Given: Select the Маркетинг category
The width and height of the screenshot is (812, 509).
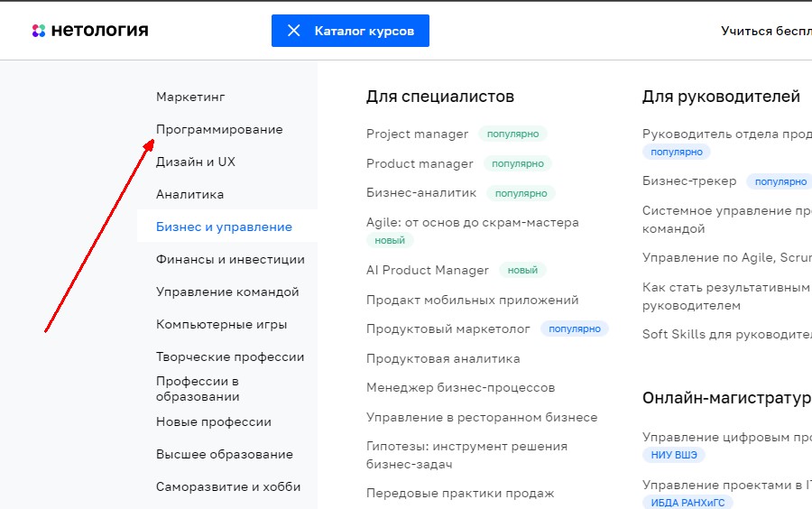Looking at the screenshot, I should 190,97.
